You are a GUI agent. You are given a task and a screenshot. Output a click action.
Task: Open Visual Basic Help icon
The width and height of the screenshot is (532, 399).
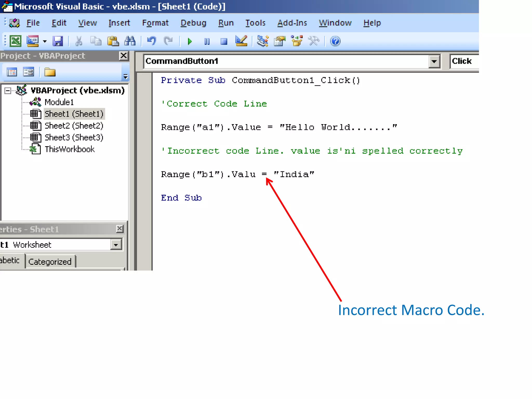(x=335, y=41)
